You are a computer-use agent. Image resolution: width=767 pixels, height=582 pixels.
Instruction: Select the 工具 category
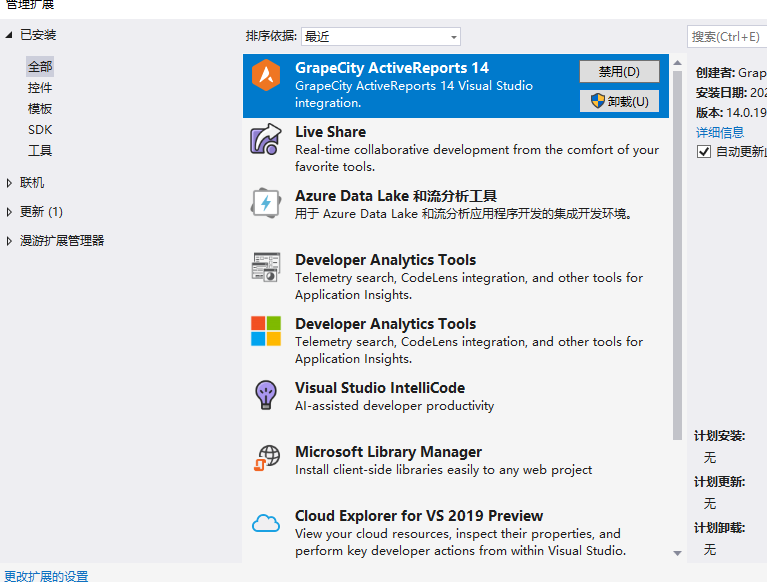pyautogui.click(x=40, y=151)
